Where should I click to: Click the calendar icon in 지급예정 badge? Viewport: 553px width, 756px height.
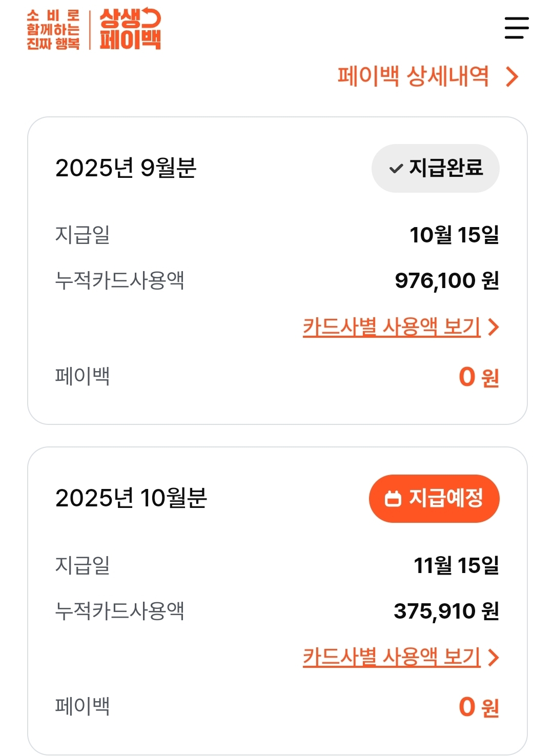pyautogui.click(x=393, y=498)
